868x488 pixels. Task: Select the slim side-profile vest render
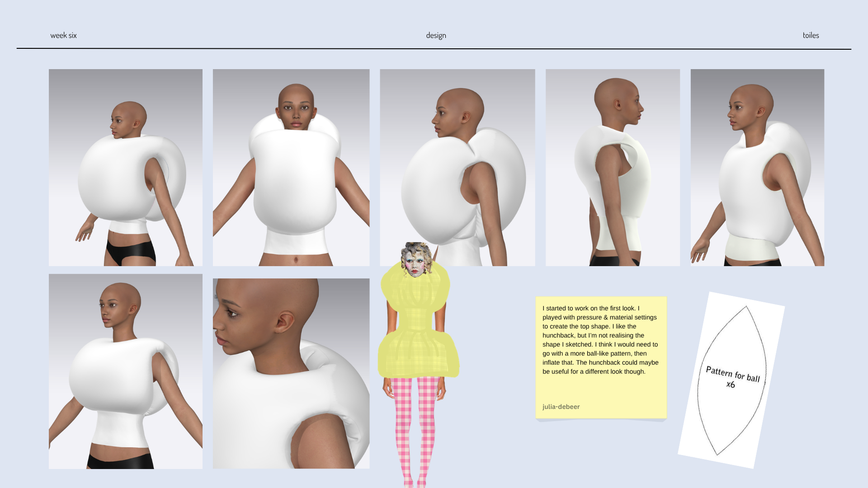pyautogui.click(x=613, y=168)
